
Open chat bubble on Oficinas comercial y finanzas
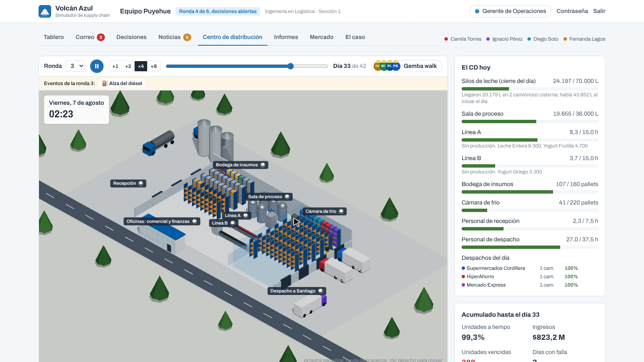[x=195, y=222]
